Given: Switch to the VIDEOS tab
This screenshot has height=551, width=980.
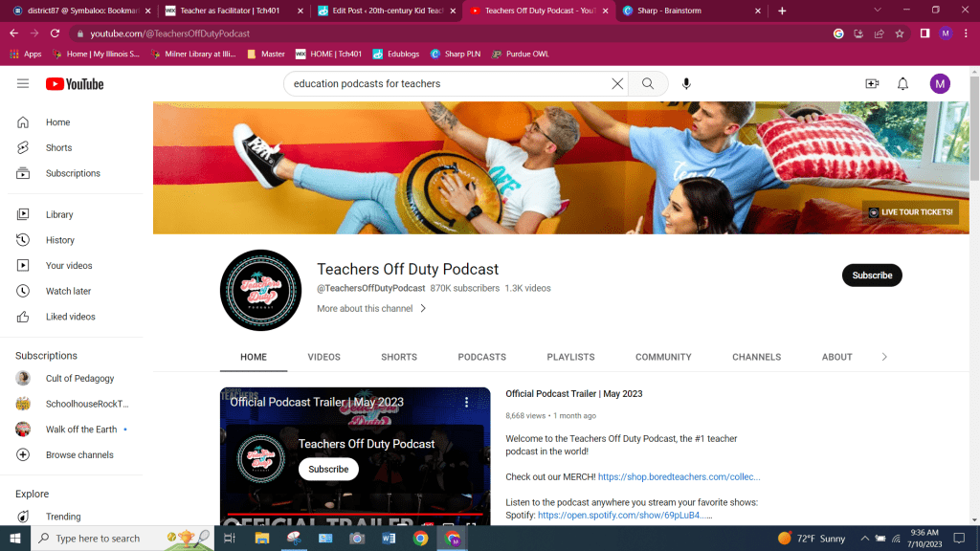Looking at the screenshot, I should [x=323, y=358].
